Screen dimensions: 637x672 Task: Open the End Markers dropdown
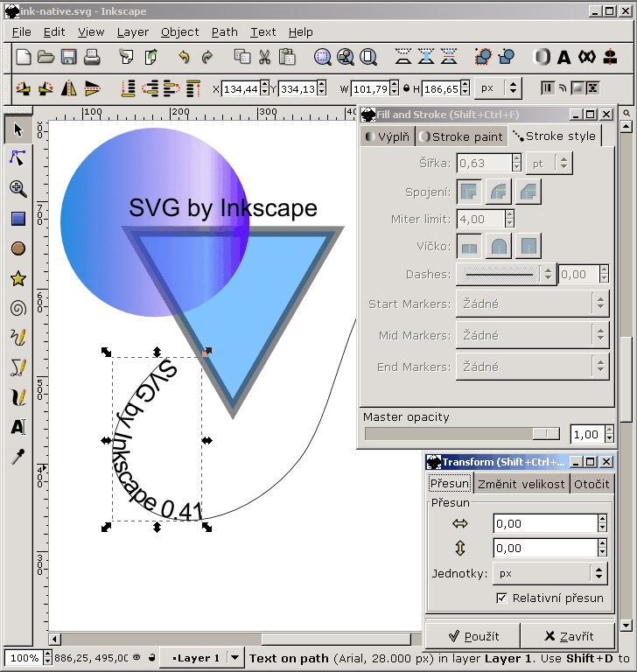pos(532,367)
